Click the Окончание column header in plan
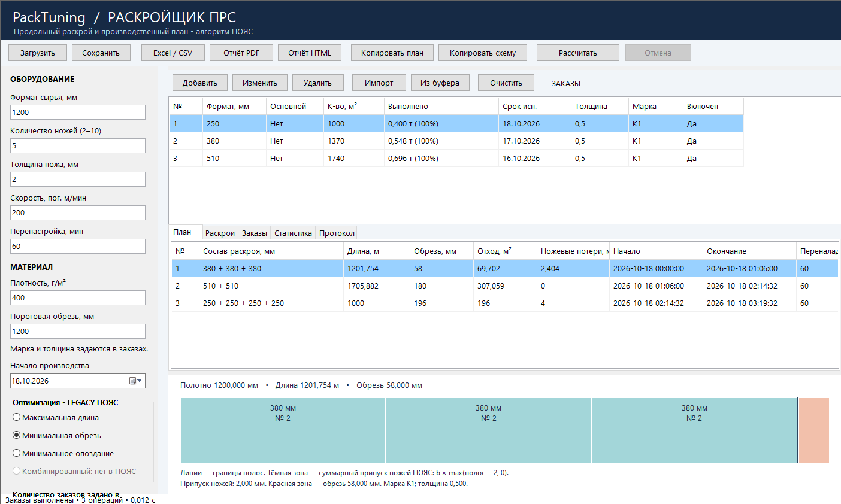The image size is (841, 504). coord(750,251)
